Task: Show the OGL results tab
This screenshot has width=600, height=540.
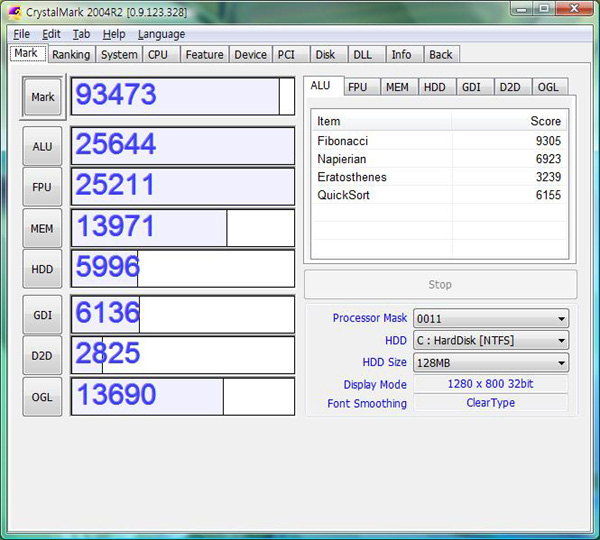Action: (x=550, y=87)
